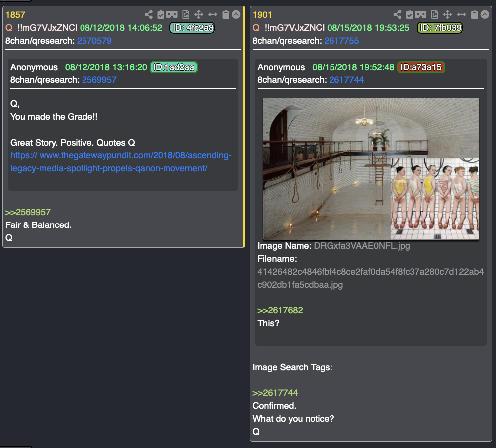Click the 'What do you notice?' text

[293, 419]
